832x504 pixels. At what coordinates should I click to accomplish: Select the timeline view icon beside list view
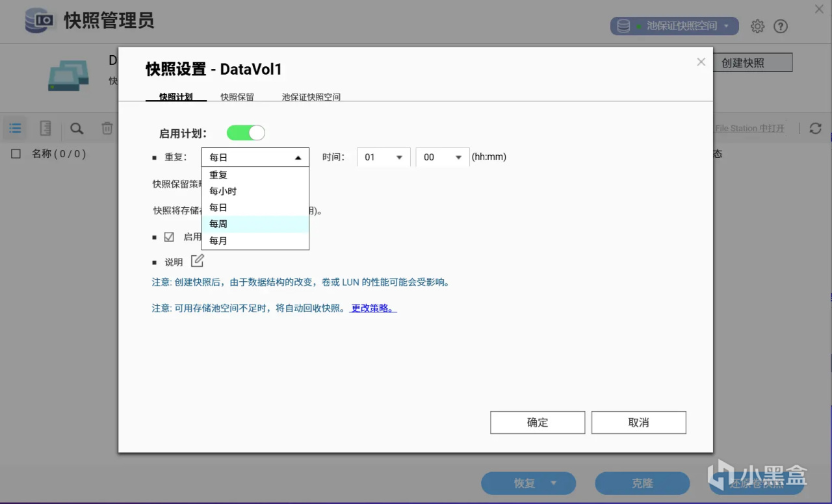click(x=45, y=129)
